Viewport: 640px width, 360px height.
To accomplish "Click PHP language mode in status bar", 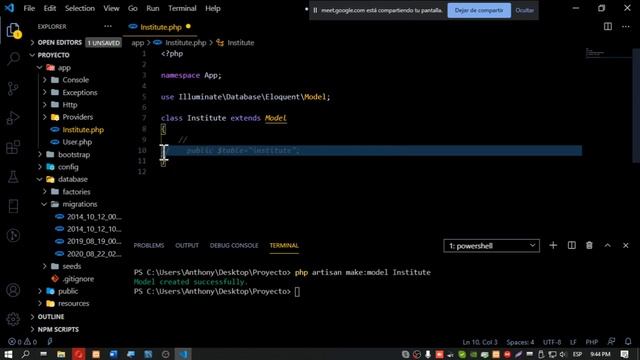I will [592, 342].
